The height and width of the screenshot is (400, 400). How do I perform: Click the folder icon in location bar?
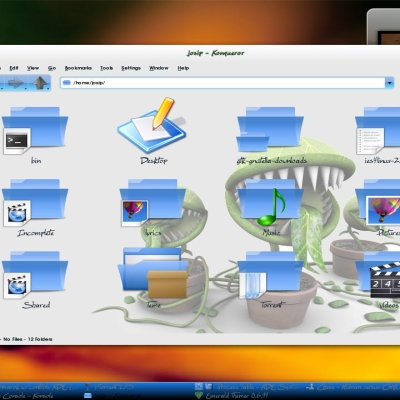click(67, 83)
